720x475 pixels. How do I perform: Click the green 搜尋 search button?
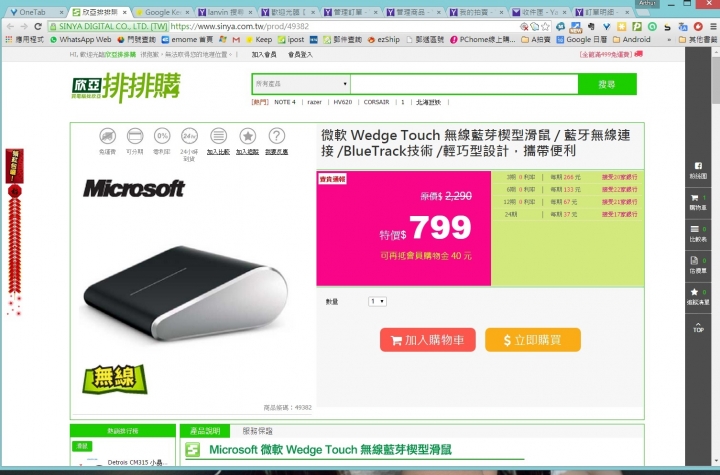pyautogui.click(x=607, y=84)
